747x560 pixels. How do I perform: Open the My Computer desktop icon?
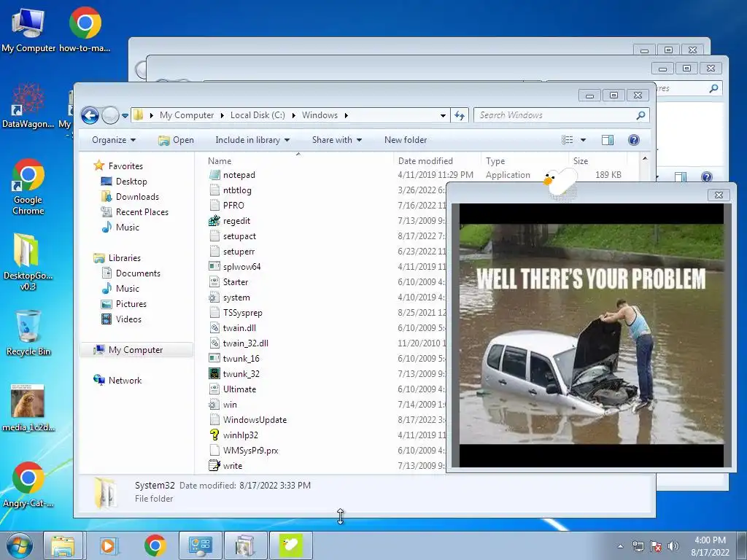28,29
